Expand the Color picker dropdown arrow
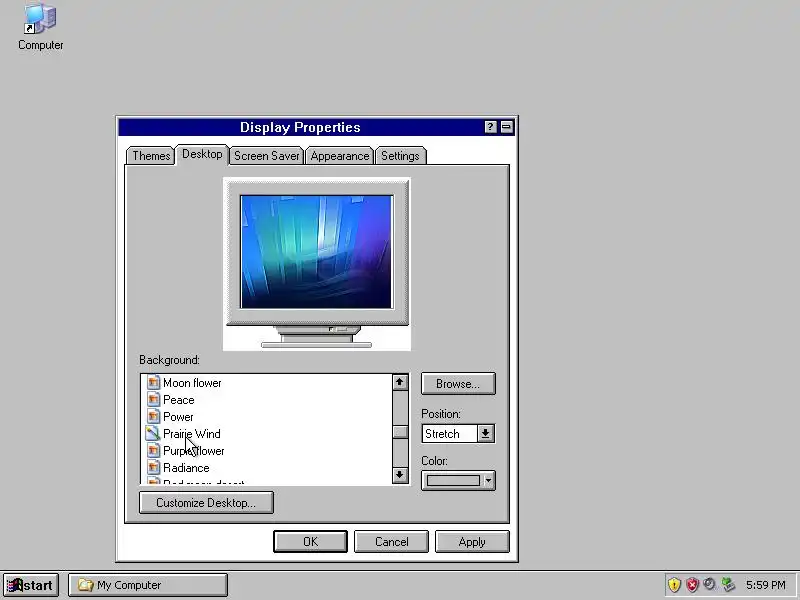The height and width of the screenshot is (600, 800). point(488,481)
